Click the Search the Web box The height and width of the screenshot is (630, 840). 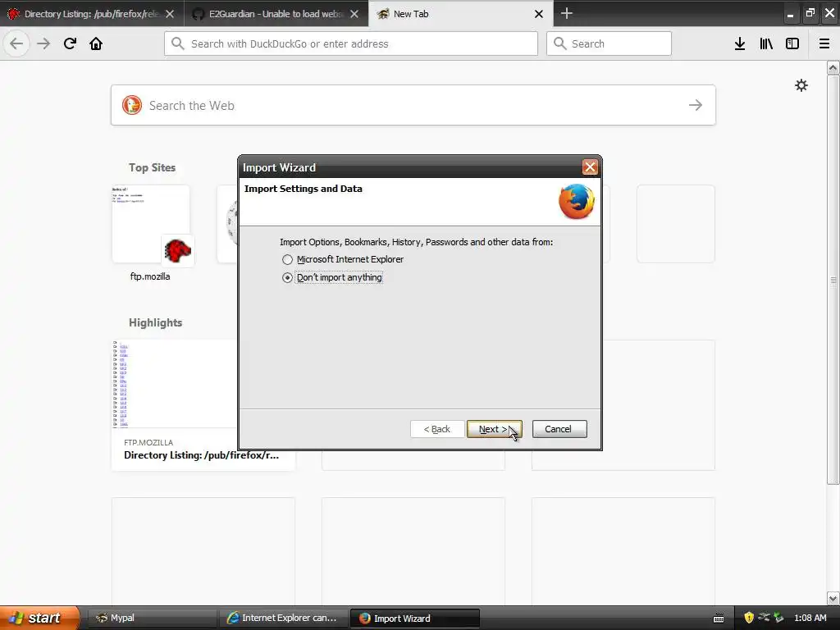pyautogui.click(x=413, y=105)
